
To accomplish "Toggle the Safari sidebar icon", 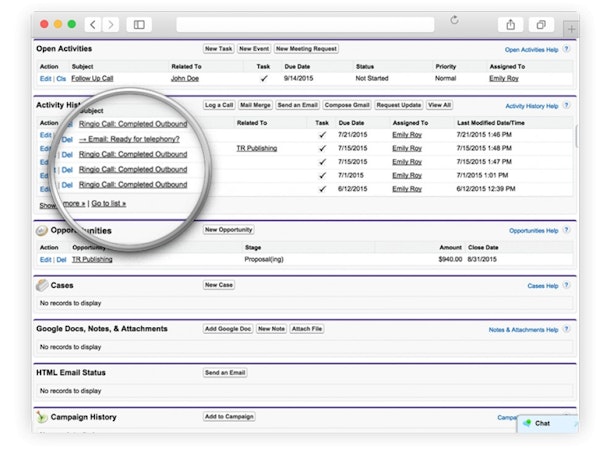I will 139,25.
